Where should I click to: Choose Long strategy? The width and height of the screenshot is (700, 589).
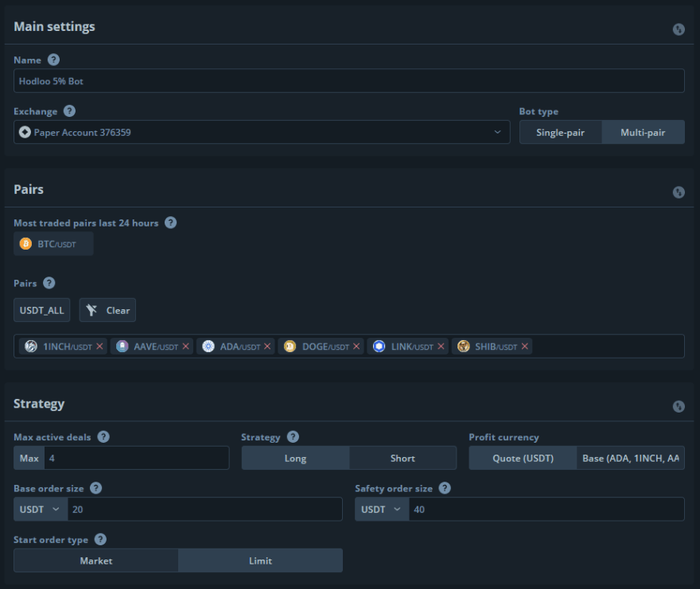tap(295, 459)
